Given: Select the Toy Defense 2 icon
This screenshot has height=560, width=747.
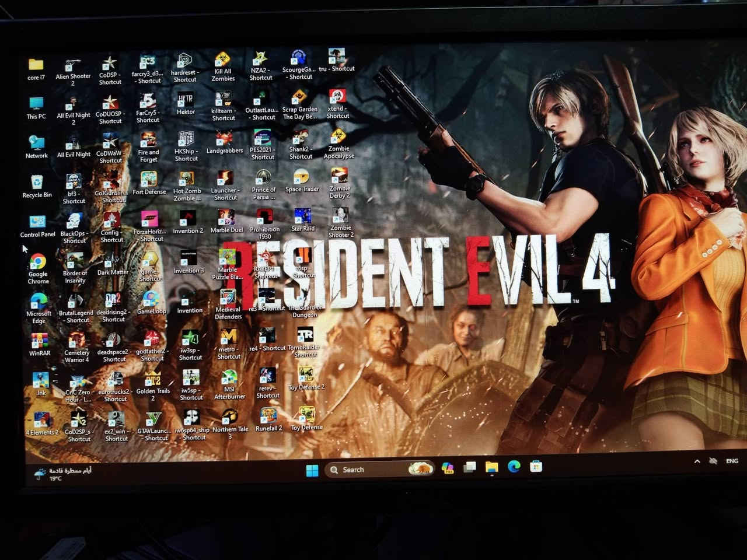Looking at the screenshot, I should click(x=306, y=375).
